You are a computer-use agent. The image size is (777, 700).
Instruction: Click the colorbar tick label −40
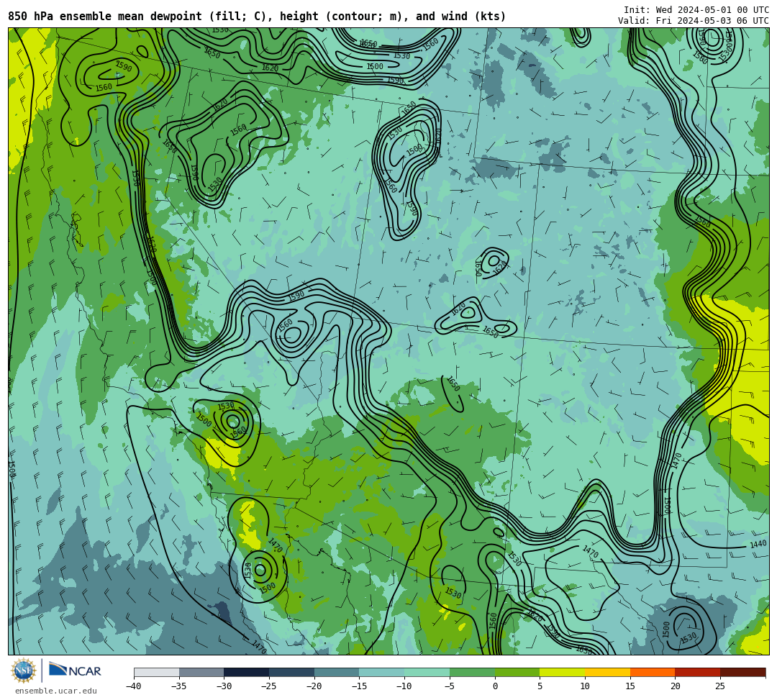(x=133, y=686)
